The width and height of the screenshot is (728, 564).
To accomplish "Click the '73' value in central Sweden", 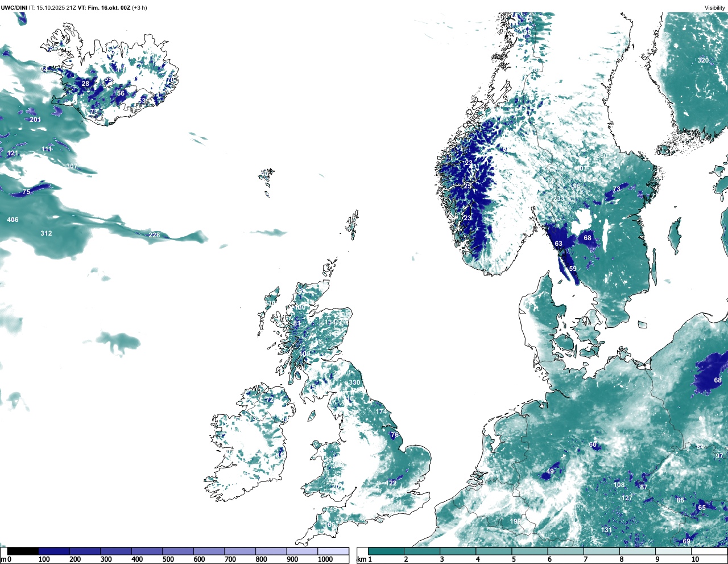I will tap(617, 190).
